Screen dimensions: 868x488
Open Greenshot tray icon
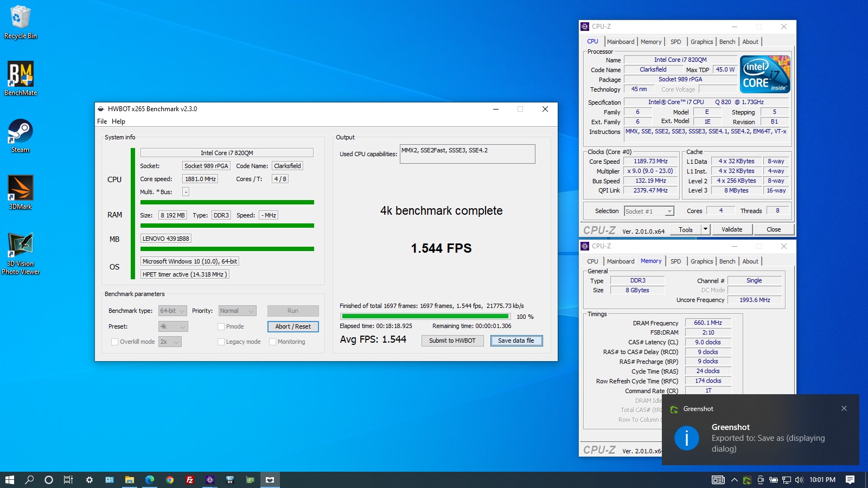click(x=747, y=480)
